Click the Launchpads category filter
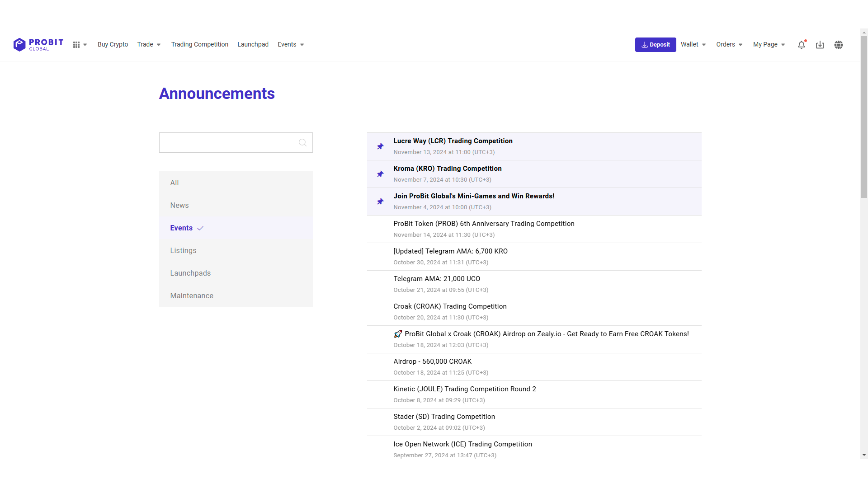 pyautogui.click(x=190, y=273)
